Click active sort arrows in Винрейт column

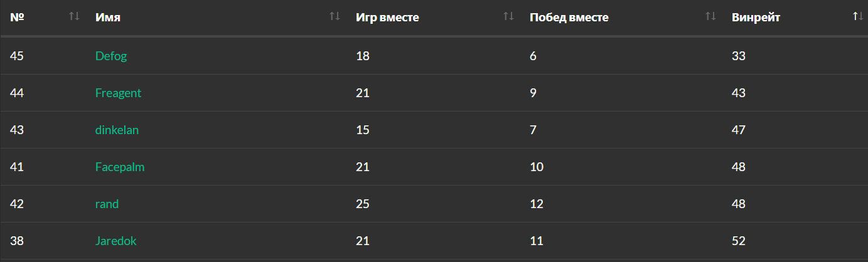(858, 17)
